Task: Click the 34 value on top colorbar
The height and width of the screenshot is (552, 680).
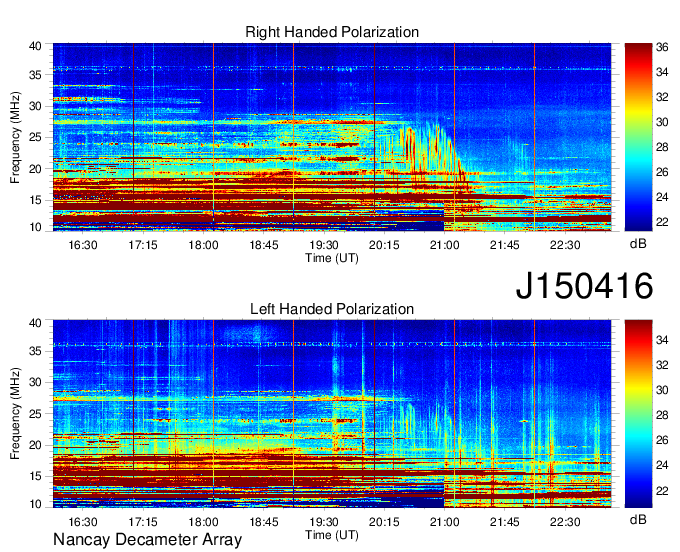Action: 662,72
